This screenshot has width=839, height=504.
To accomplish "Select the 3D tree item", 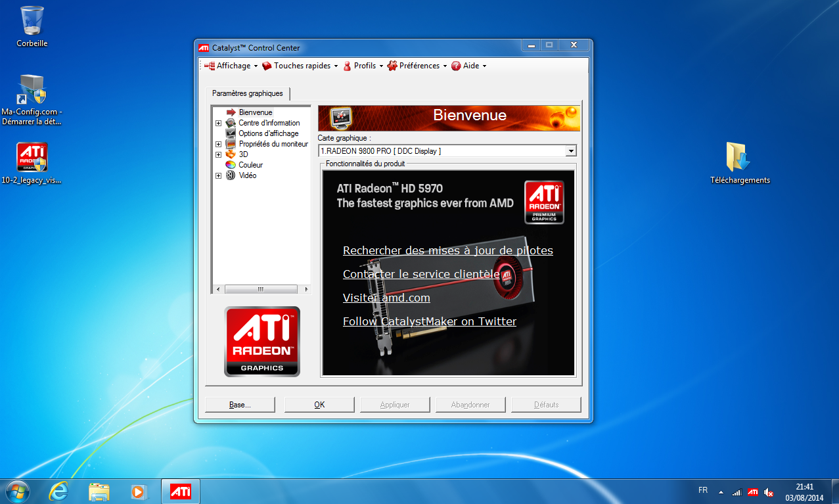I will click(244, 154).
